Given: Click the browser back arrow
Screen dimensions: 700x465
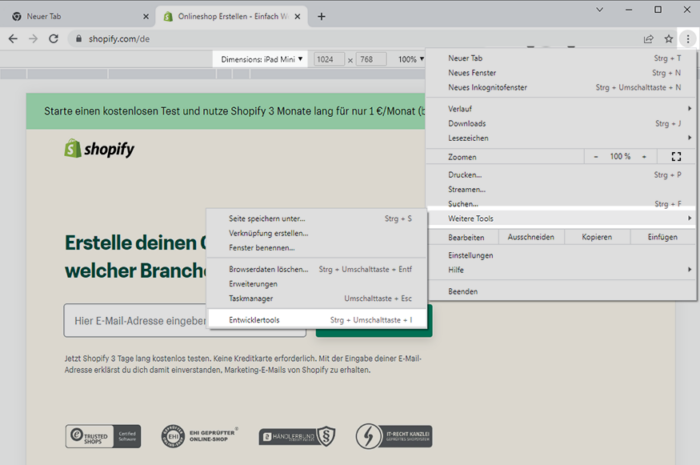Looking at the screenshot, I should coord(13,39).
